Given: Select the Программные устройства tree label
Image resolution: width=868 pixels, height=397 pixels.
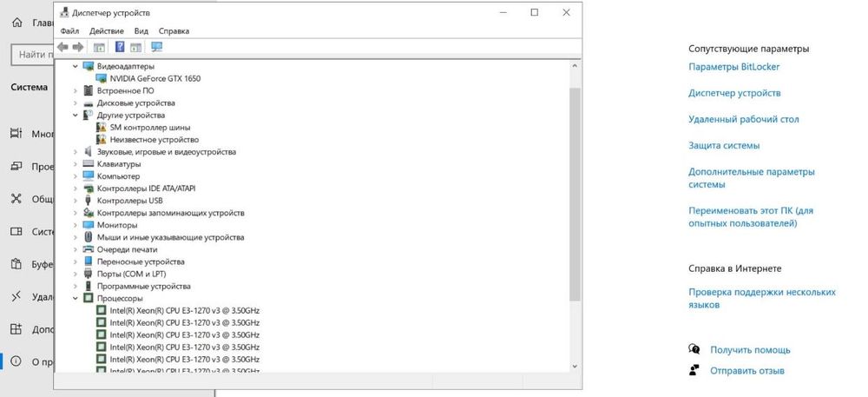Looking at the screenshot, I should (144, 286).
